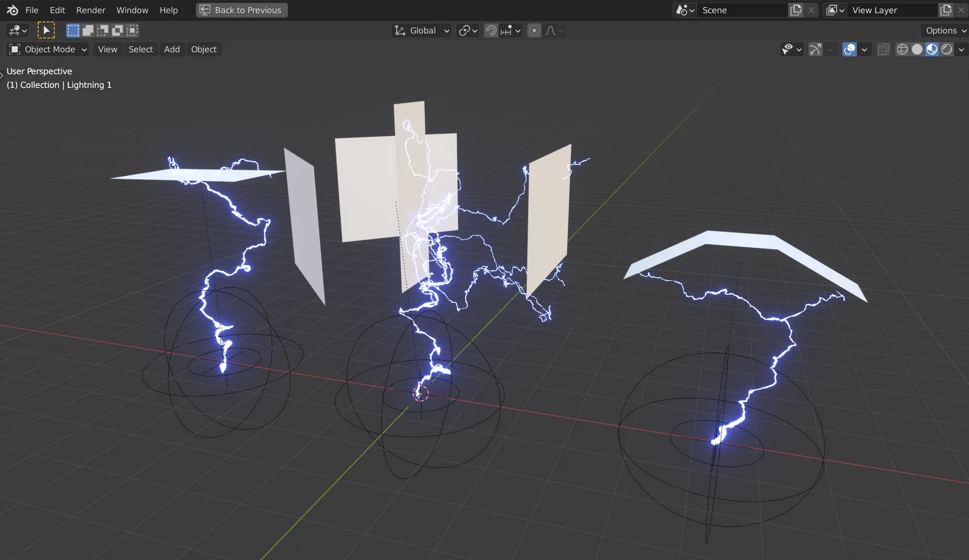Click the Blender logo icon
Image resolution: width=969 pixels, height=560 pixels.
click(12, 10)
